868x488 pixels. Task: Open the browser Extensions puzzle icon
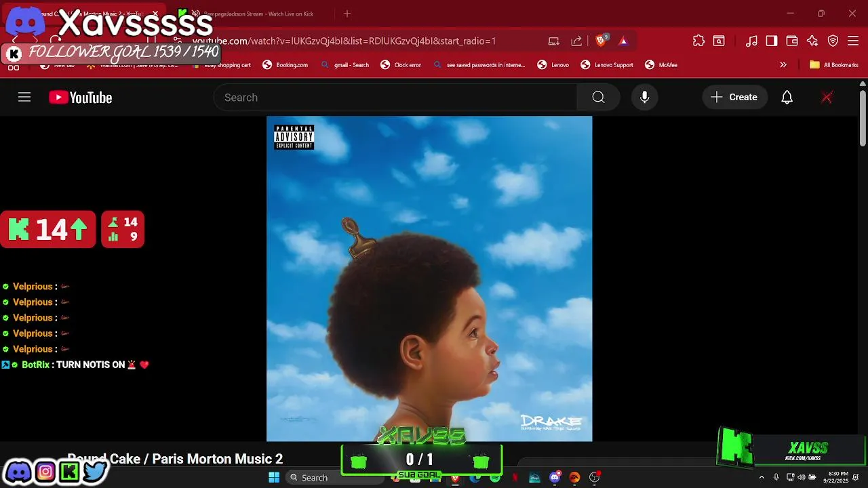[698, 41]
